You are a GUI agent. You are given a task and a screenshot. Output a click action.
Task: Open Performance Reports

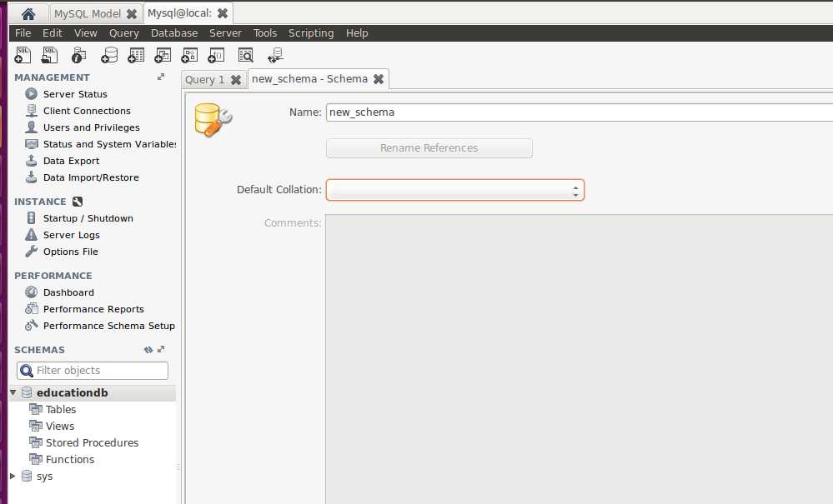pyautogui.click(x=93, y=309)
